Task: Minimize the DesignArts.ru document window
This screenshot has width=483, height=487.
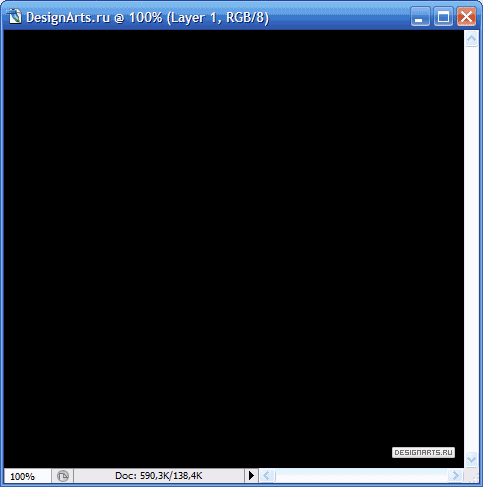Action: pos(420,17)
